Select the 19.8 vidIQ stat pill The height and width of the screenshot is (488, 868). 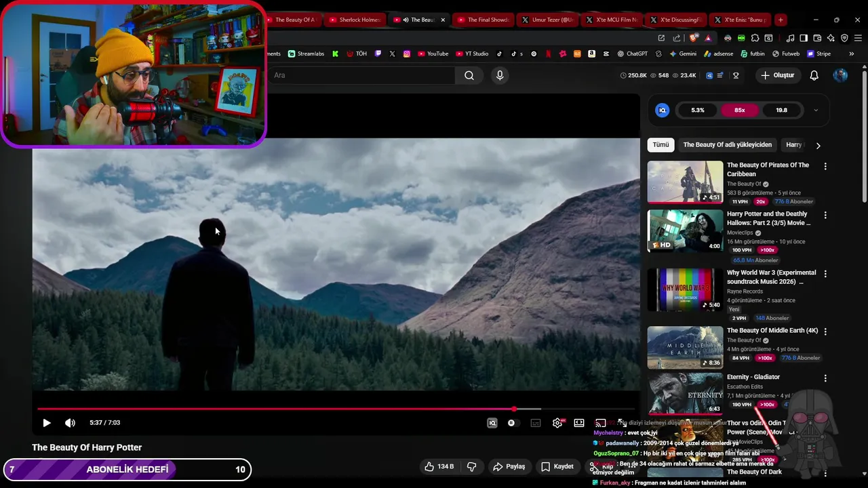(782, 110)
